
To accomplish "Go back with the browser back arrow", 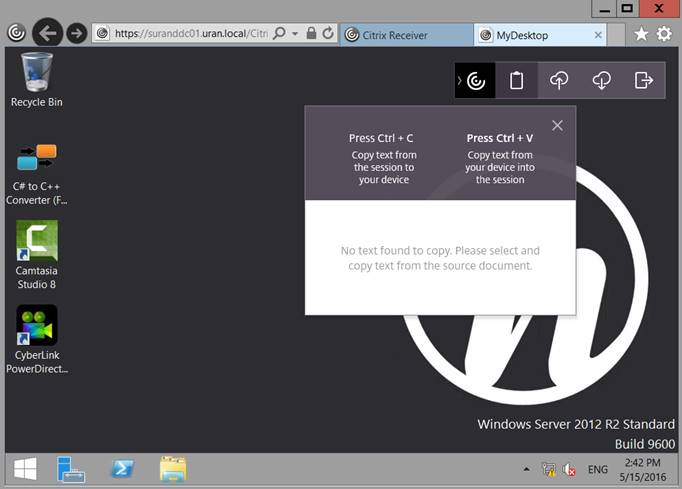I will [47, 33].
